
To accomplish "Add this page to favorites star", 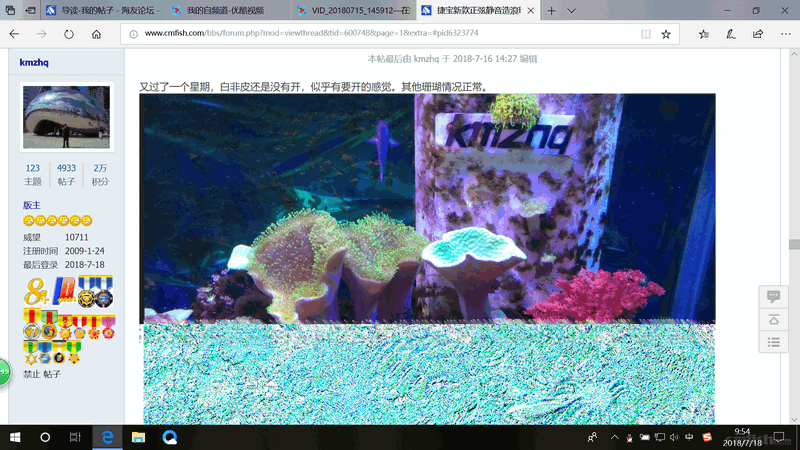I will point(666,34).
